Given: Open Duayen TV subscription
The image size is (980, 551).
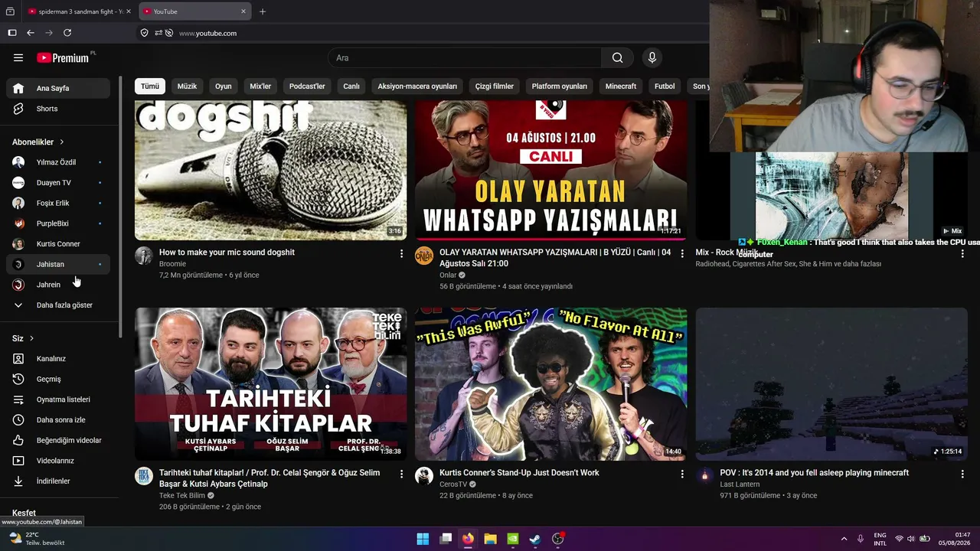Looking at the screenshot, I should click(x=58, y=183).
